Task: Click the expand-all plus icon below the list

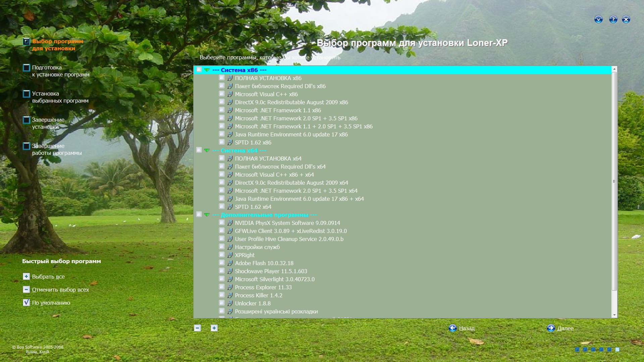Action: pos(214,328)
